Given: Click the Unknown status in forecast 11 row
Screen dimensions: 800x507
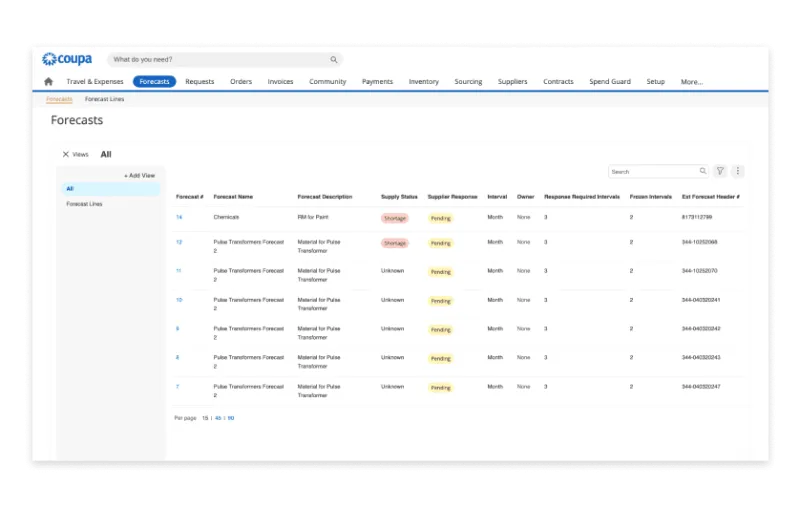Looking at the screenshot, I should click(392, 271).
